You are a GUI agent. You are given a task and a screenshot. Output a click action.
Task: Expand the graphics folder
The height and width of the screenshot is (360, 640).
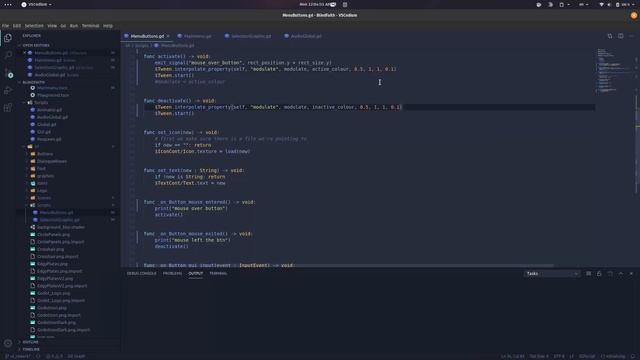coord(45,176)
